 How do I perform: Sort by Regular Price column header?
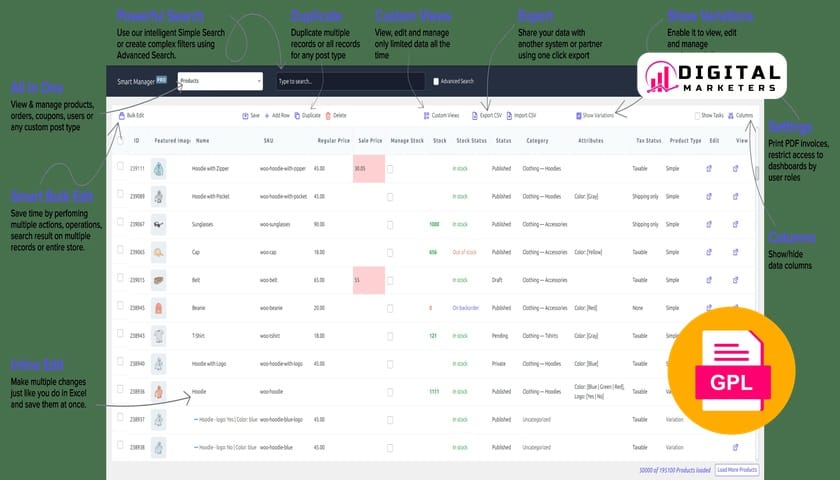click(x=331, y=141)
